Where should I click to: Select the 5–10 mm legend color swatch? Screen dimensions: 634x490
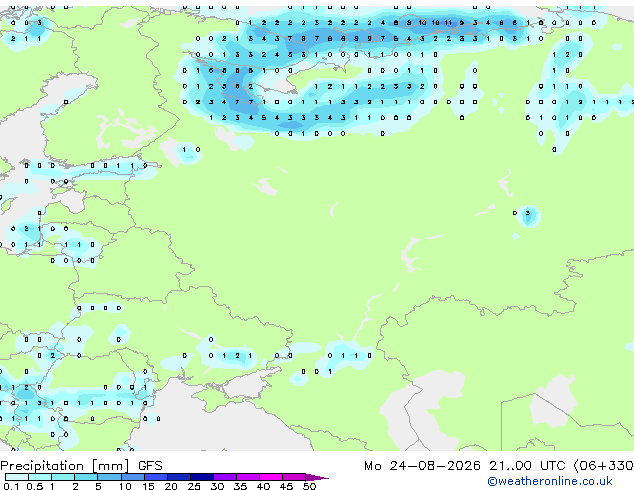[109, 477]
